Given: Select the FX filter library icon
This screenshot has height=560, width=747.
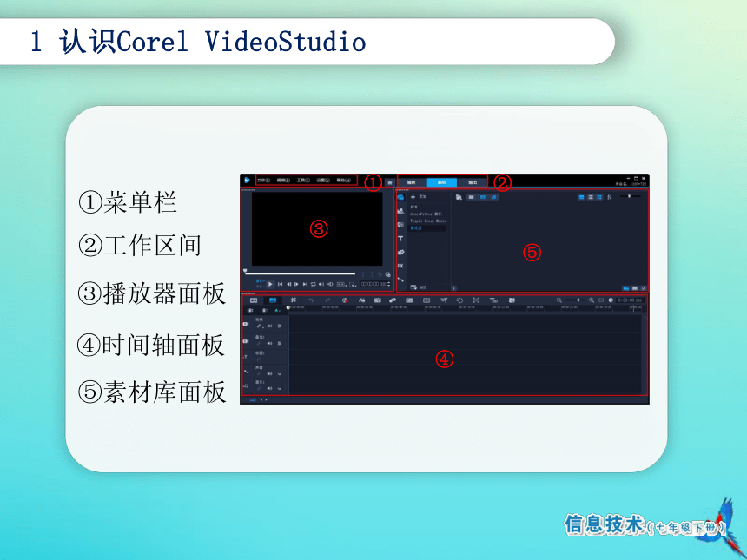Looking at the screenshot, I should tap(400, 267).
